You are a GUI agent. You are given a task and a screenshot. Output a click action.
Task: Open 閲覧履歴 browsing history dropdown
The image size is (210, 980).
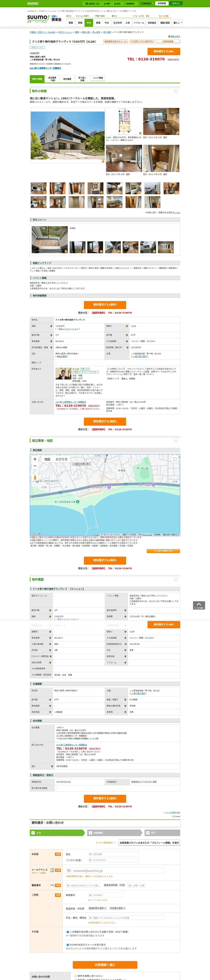pos(147,3)
